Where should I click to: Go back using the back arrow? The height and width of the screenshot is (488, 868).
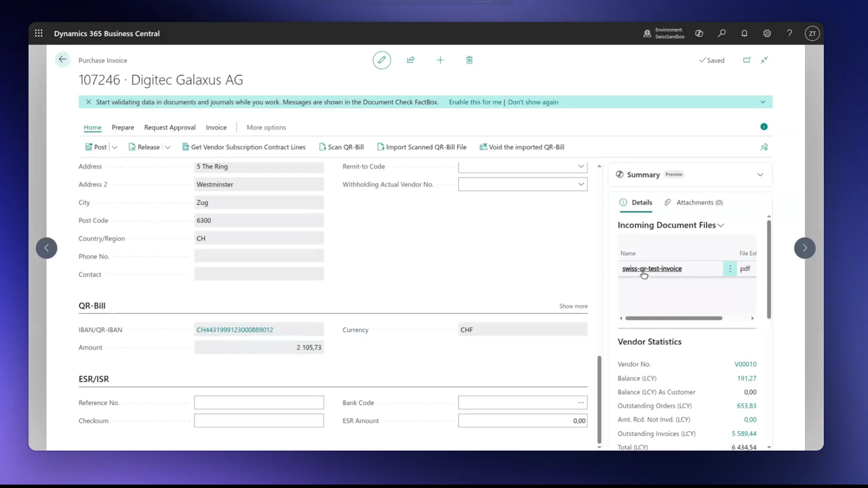tap(62, 60)
